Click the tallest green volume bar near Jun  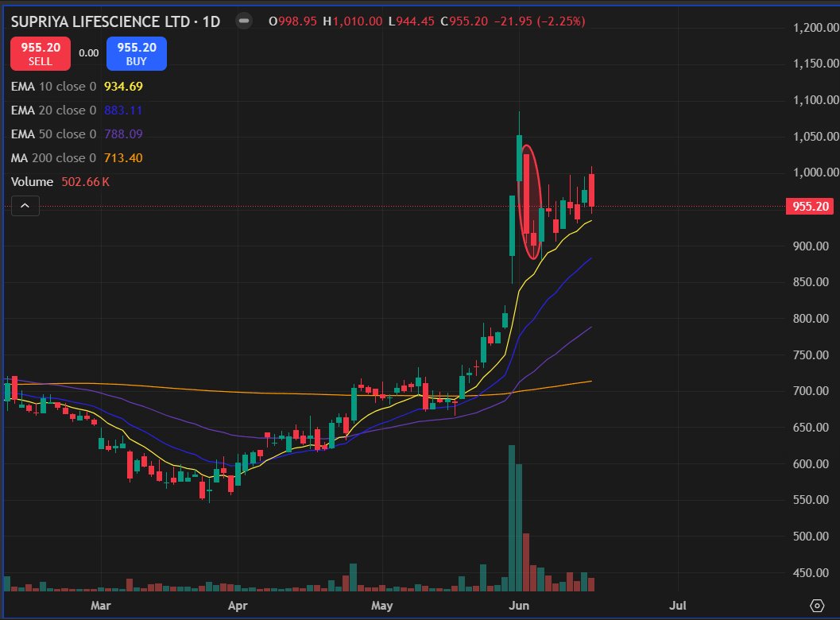(512, 518)
